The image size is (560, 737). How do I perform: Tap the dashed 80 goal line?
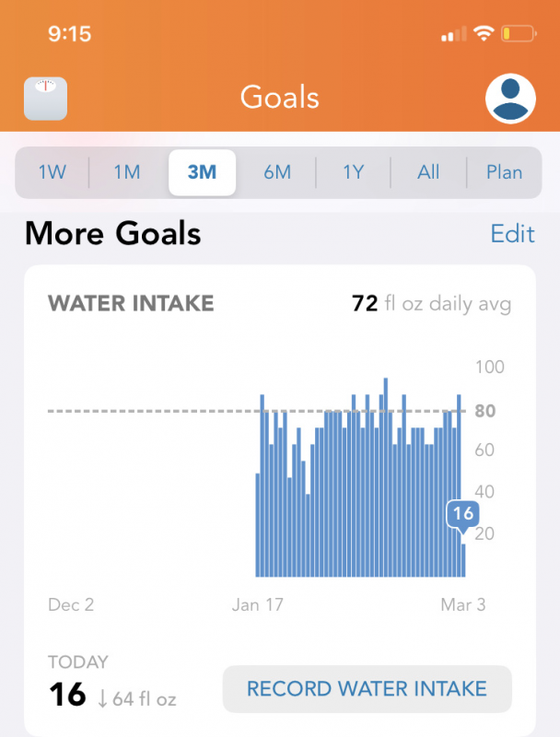tap(147, 411)
